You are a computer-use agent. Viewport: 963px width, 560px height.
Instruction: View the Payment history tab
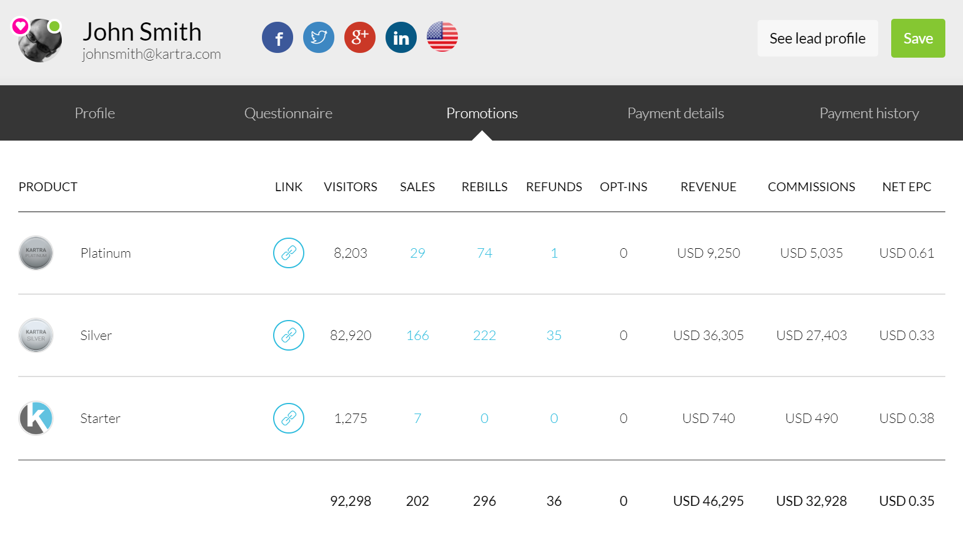tap(869, 113)
